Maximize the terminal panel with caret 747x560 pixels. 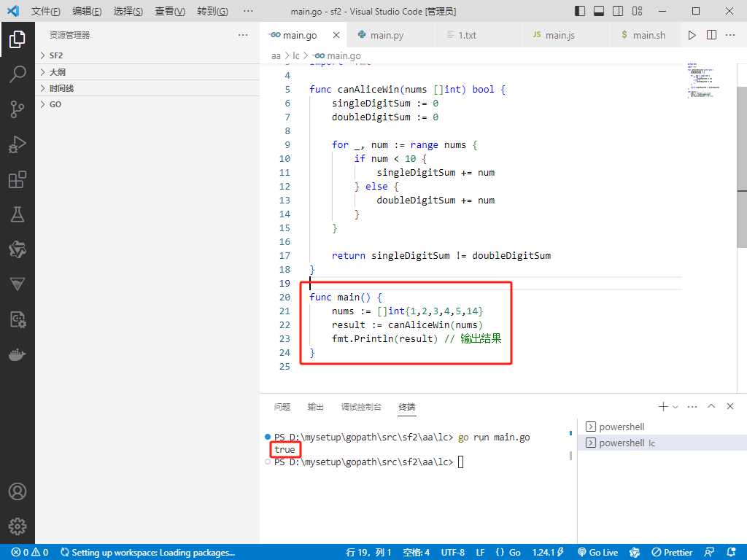[711, 406]
